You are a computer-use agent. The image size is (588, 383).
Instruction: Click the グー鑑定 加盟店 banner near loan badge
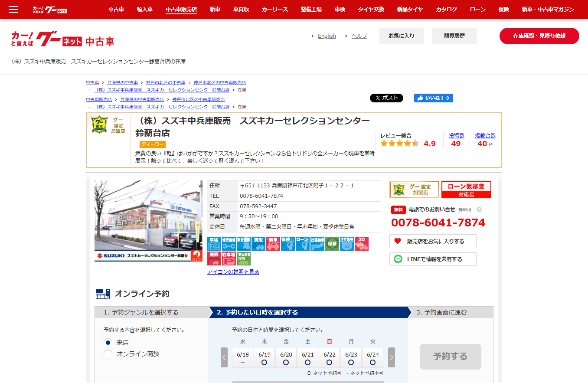414,190
